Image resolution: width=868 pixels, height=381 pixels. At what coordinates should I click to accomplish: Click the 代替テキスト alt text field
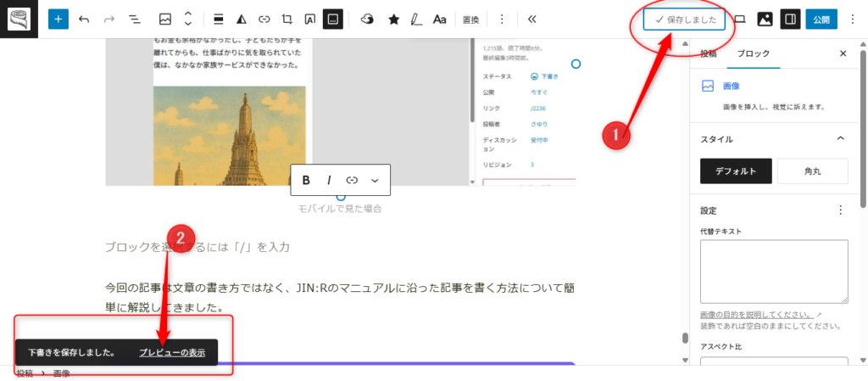(774, 272)
